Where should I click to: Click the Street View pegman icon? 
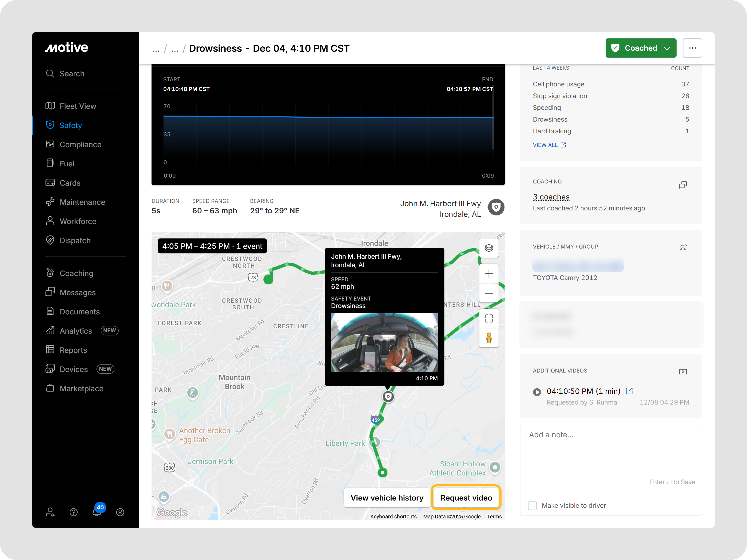489,338
